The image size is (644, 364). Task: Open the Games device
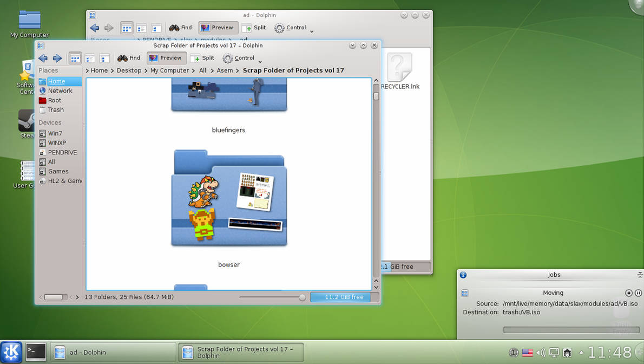60,171
